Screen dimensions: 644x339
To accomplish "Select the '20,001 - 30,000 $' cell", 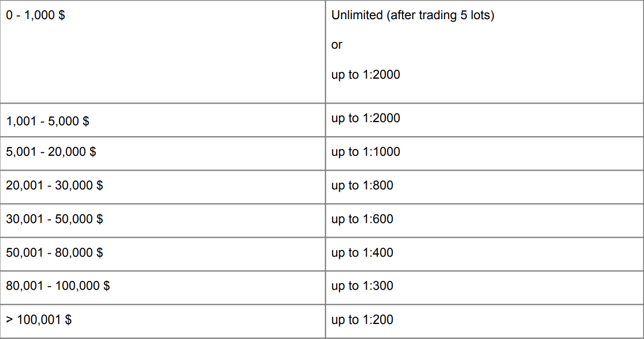I will click(54, 185).
